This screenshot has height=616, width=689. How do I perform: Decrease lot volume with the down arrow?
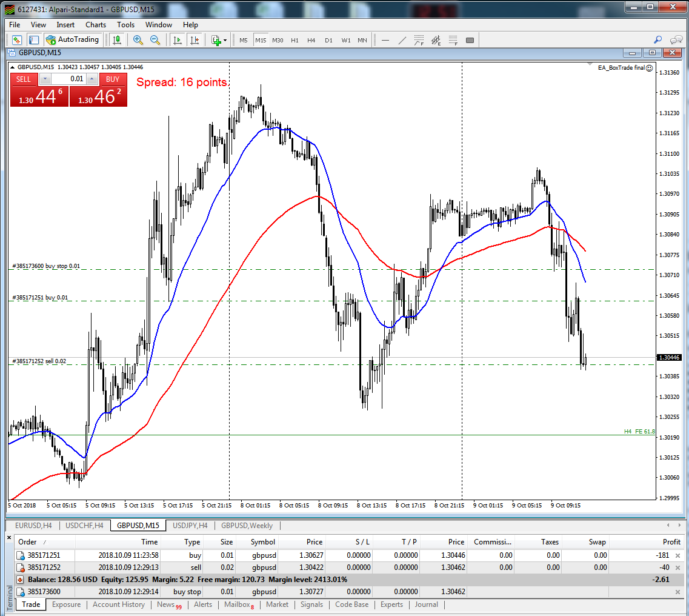pyautogui.click(x=45, y=79)
